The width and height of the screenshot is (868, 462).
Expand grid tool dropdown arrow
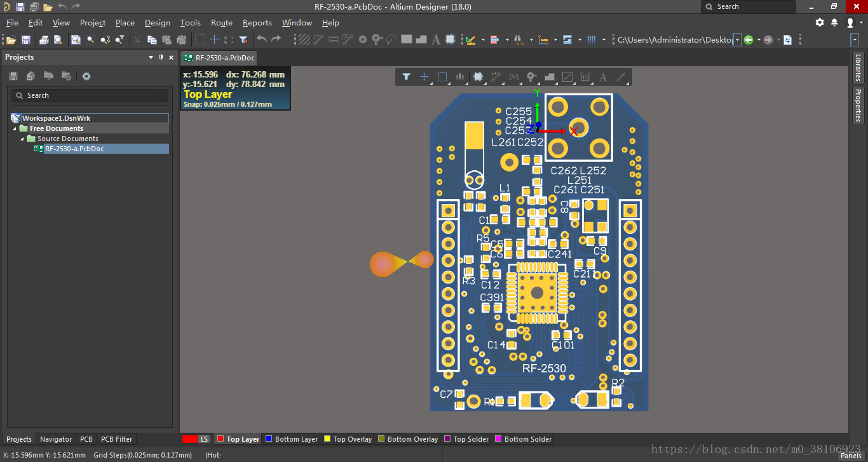pyautogui.click(x=604, y=40)
